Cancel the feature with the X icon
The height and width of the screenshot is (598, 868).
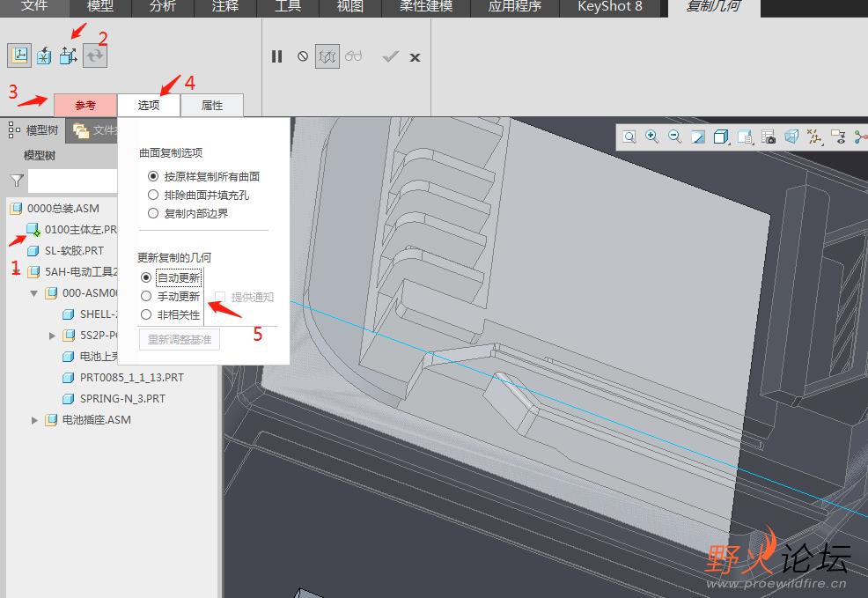coord(415,57)
